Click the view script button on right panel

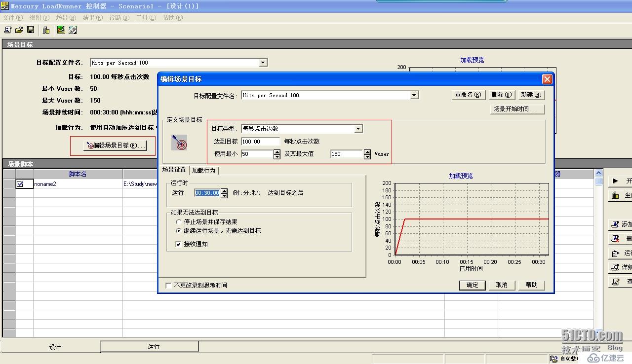pyautogui.click(x=621, y=282)
